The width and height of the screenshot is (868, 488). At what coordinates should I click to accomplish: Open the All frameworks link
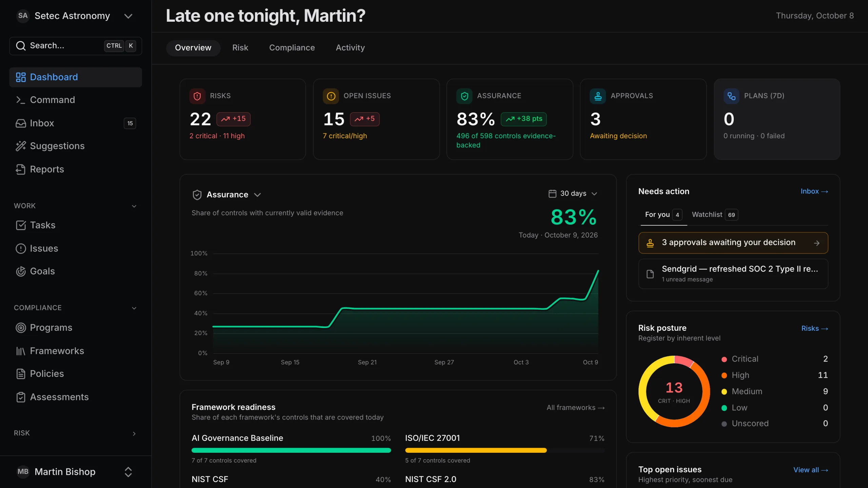575,408
